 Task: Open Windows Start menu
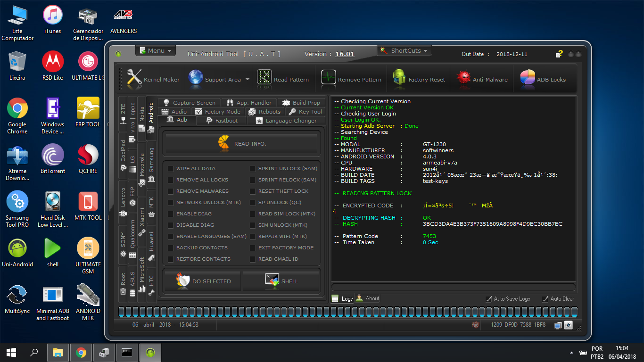coord(11,352)
